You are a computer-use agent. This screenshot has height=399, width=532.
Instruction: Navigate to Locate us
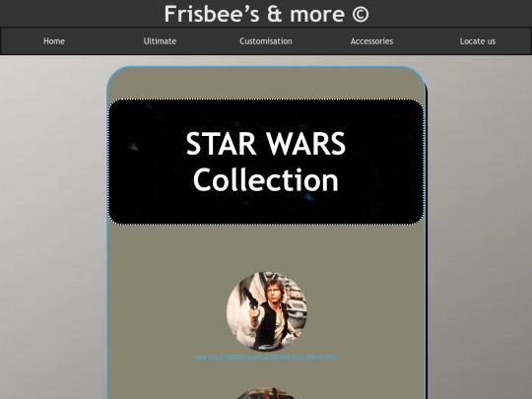tap(478, 41)
